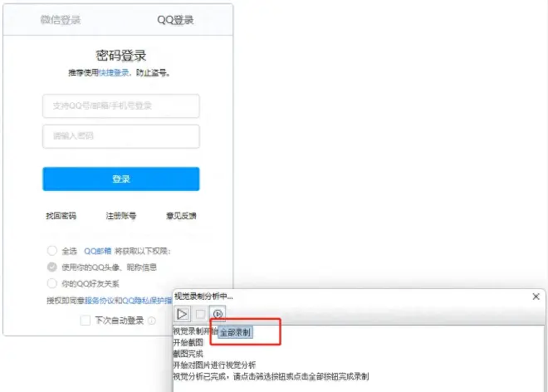Click the play button in recording toolbar
The width and height of the screenshot is (548, 392).
(x=182, y=314)
